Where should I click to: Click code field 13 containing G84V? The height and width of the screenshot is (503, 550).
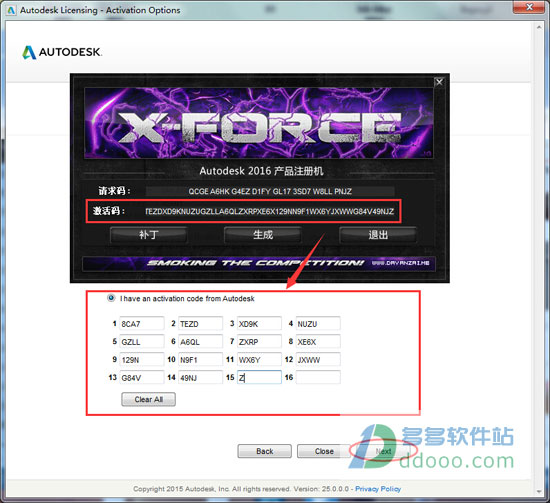point(142,377)
